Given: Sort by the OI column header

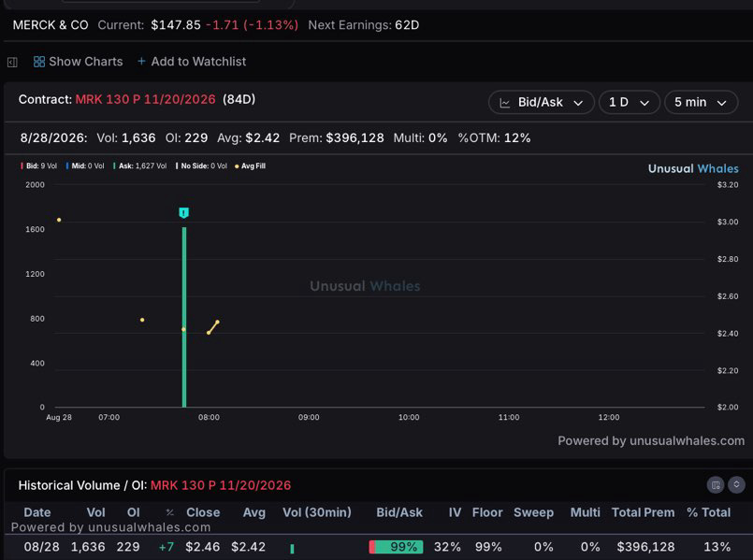Looking at the screenshot, I should click(134, 512).
